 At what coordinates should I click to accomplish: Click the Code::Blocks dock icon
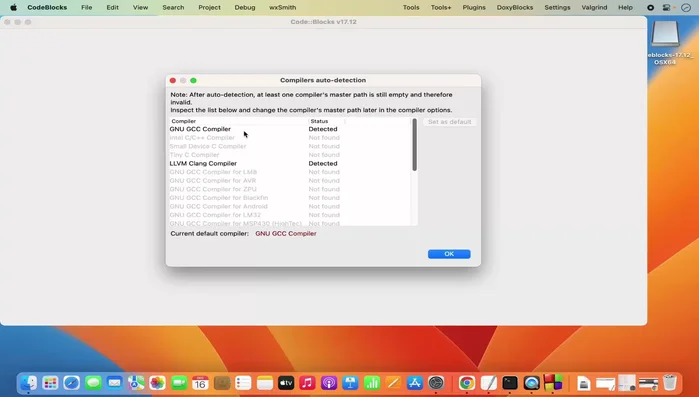coord(553,383)
